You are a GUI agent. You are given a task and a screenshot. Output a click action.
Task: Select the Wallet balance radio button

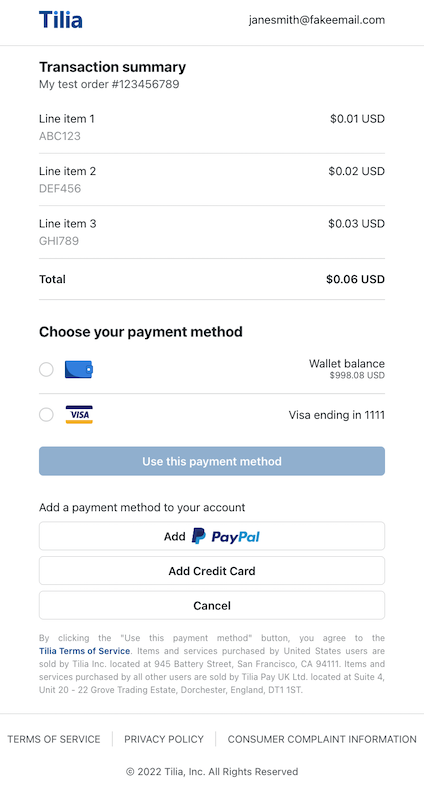click(x=46, y=369)
